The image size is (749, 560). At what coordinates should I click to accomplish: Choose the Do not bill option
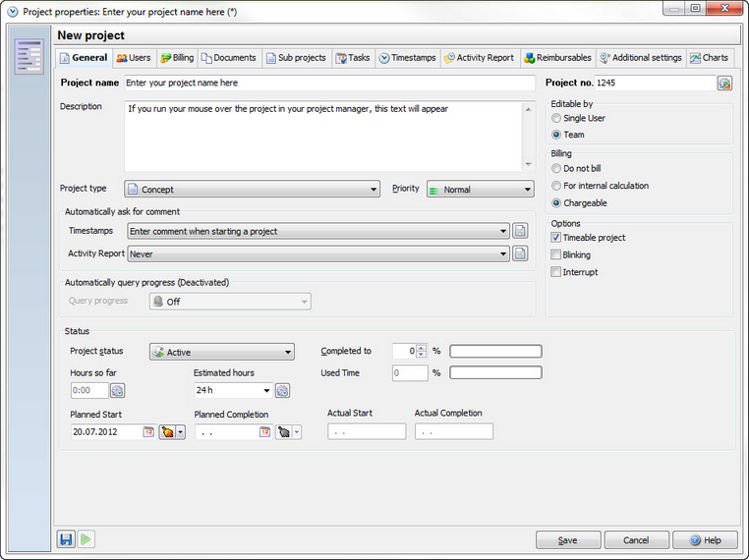point(556,169)
